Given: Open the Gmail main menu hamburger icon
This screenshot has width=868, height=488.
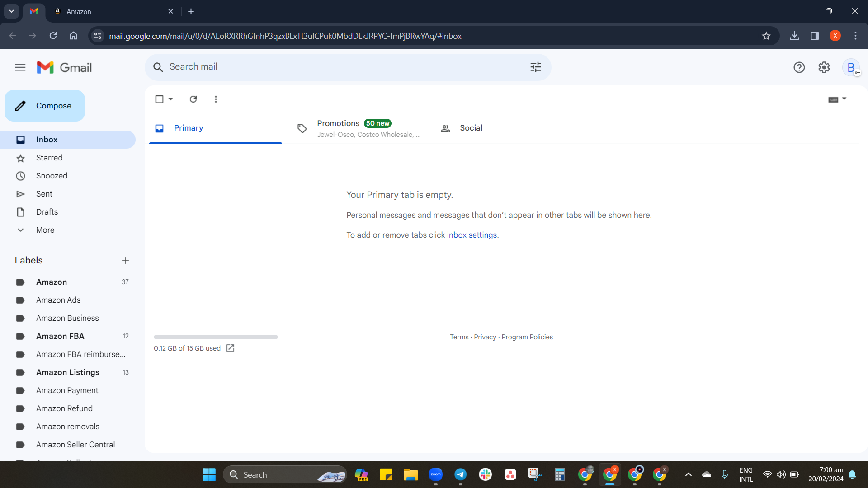Looking at the screenshot, I should 20,67.
